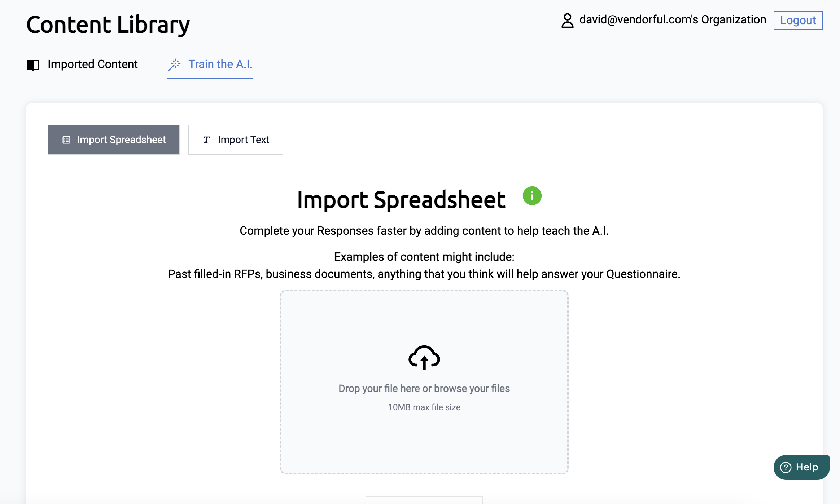Screen dimensions: 840x504
Task: Click the question mark icon in Help
Action: tap(786, 467)
